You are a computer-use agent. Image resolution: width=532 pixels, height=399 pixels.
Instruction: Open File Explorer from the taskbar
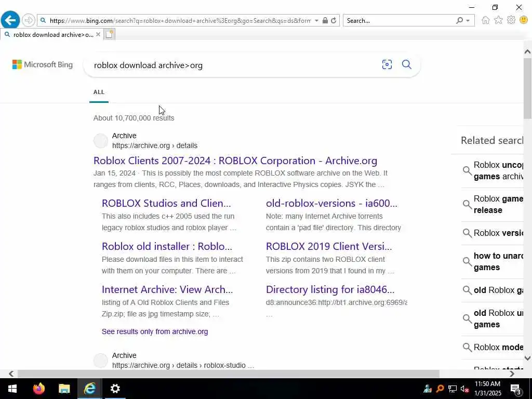(64, 389)
